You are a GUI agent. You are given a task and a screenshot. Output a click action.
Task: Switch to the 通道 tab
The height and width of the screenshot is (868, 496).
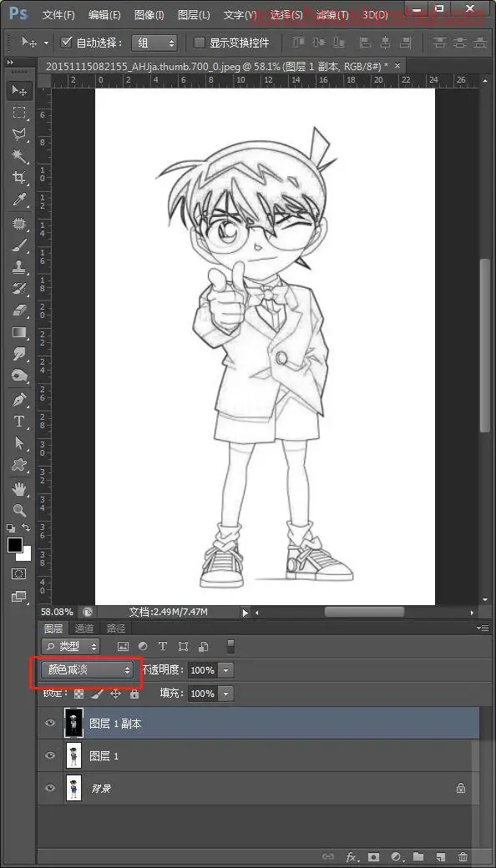[84, 628]
